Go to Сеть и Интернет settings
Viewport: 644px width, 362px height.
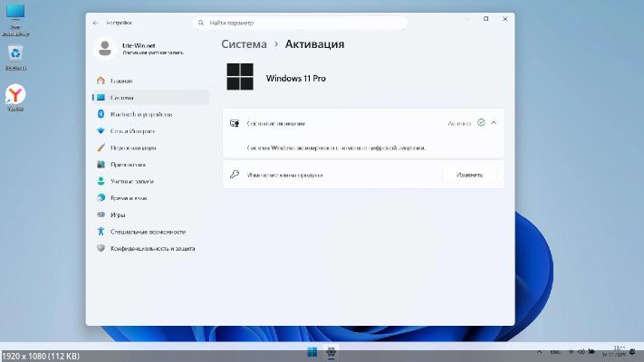point(134,131)
